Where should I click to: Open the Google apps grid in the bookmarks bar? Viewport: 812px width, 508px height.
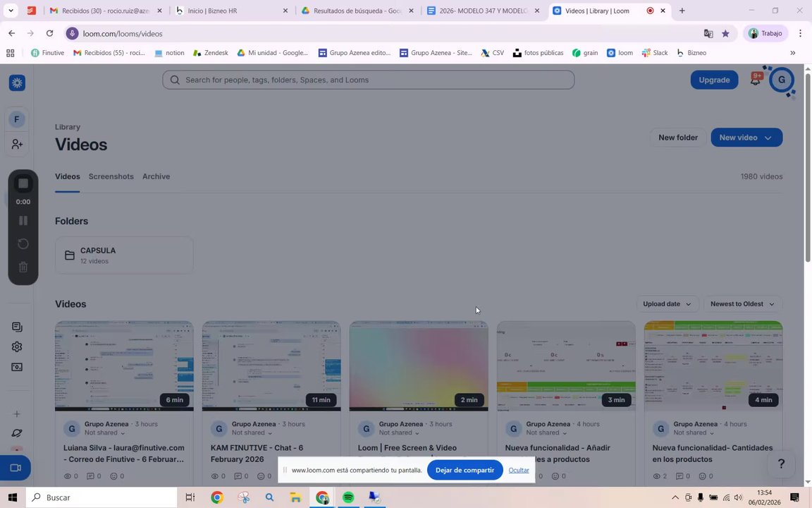(x=11, y=53)
